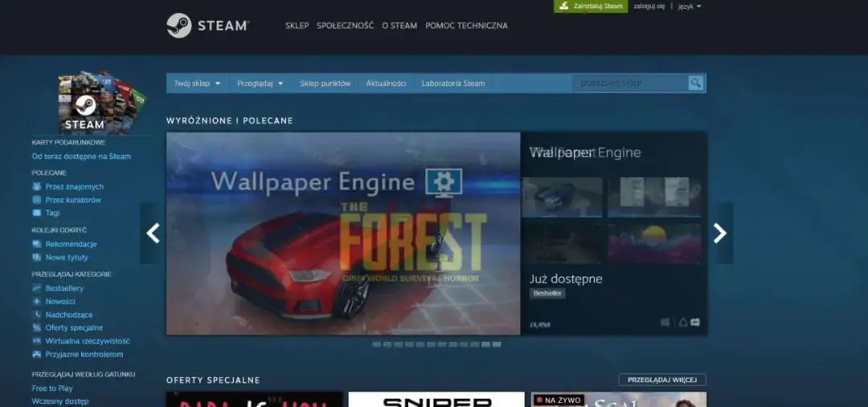Expand the Przeglądaj dropdown menu
The image size is (868, 407).
[x=260, y=83]
